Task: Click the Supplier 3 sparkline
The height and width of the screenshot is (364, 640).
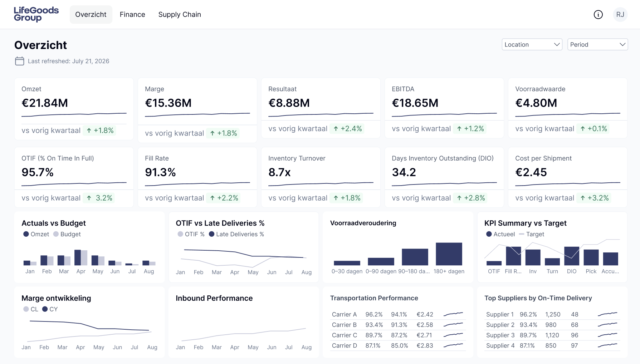Action: click(x=607, y=335)
